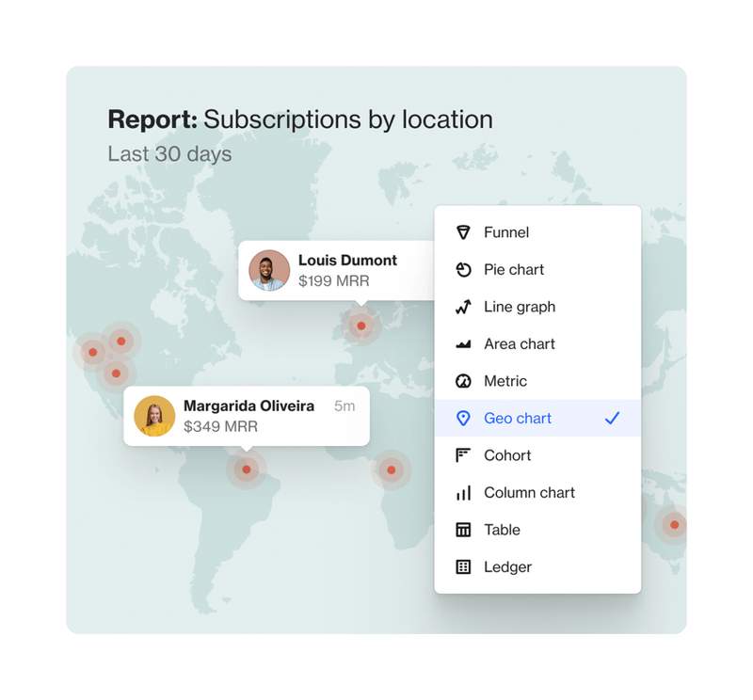The height and width of the screenshot is (700, 753).
Task: Click the red map marker over Europe
Action: (360, 328)
